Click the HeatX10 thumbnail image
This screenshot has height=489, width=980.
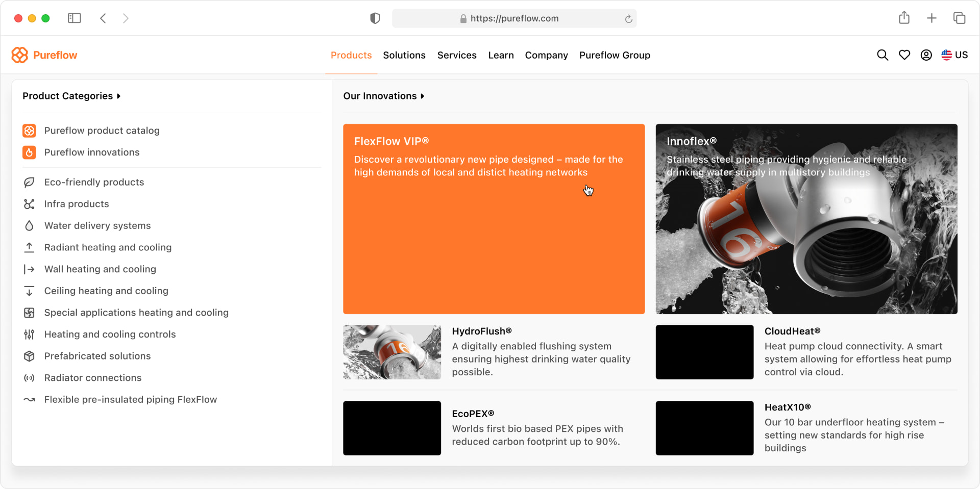point(704,428)
